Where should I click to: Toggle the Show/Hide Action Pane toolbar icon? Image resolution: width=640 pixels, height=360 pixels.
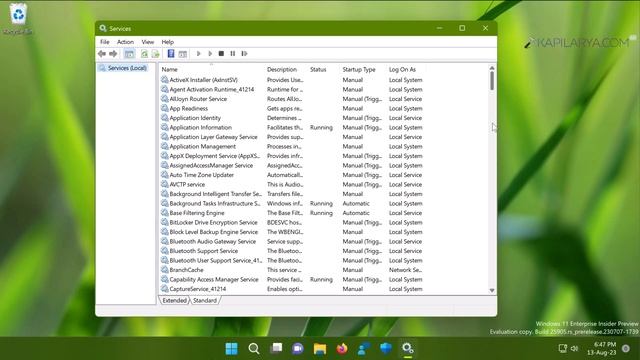coord(182,53)
